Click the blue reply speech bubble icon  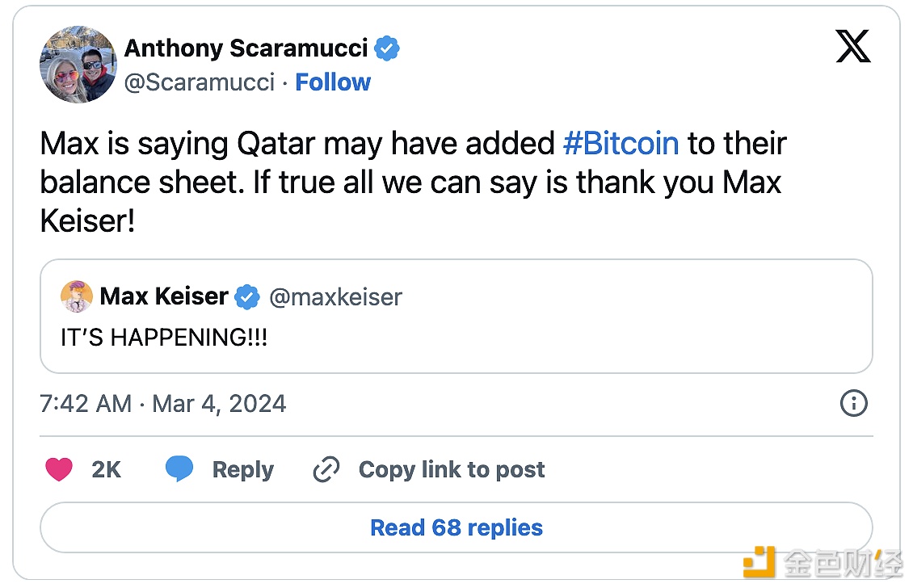click(x=179, y=469)
